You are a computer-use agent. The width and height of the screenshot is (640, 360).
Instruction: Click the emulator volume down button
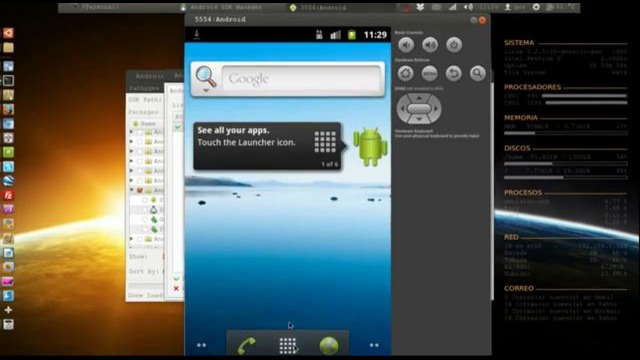(x=406, y=45)
